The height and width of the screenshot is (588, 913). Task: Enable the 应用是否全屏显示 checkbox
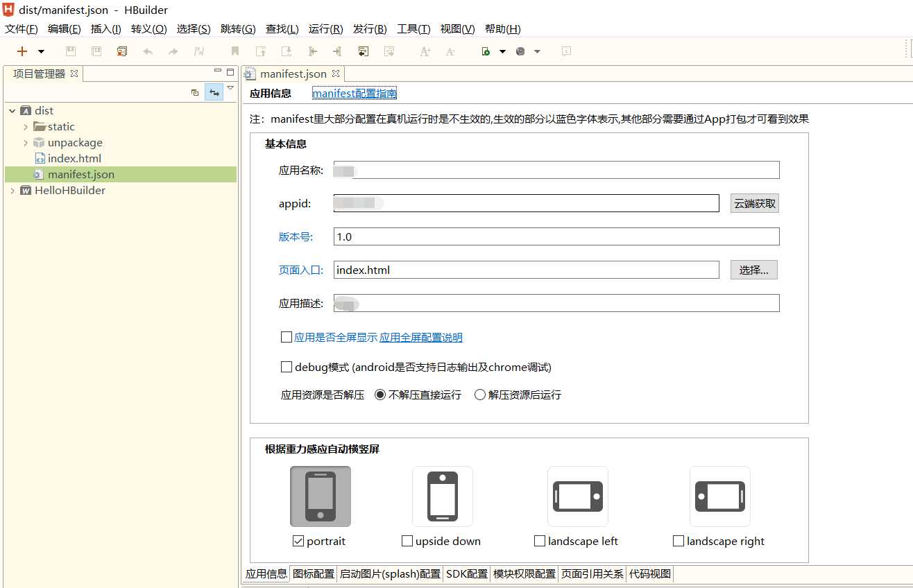pos(287,337)
